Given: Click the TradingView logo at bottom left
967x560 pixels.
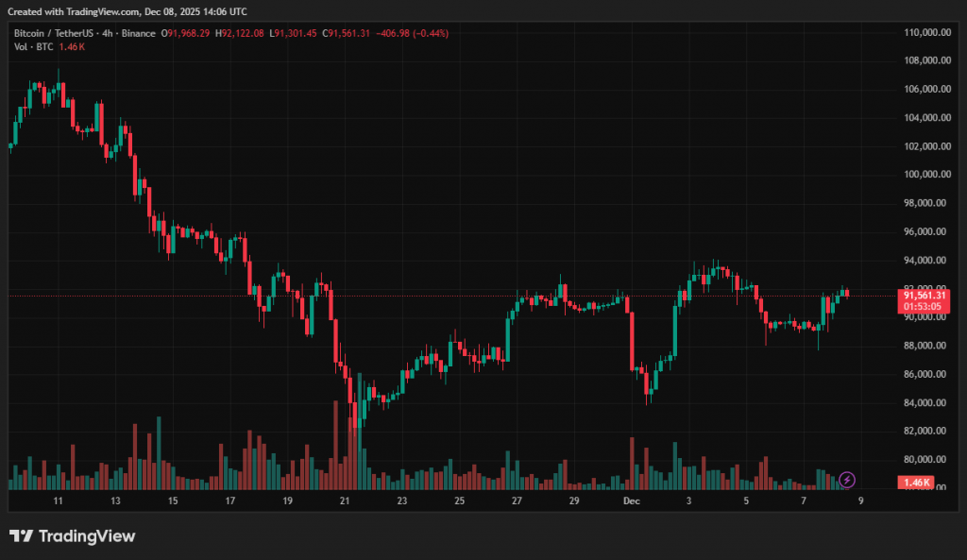Looking at the screenshot, I should point(73,536).
